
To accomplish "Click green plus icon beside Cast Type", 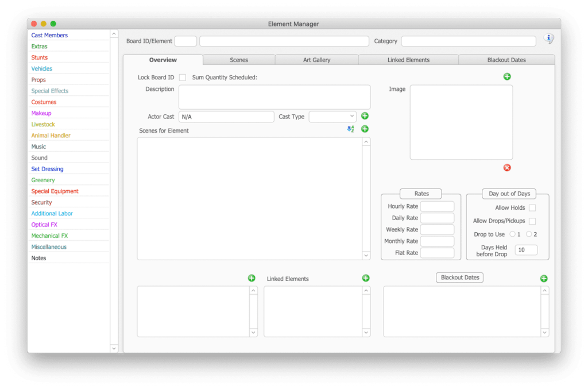I will 365,116.
